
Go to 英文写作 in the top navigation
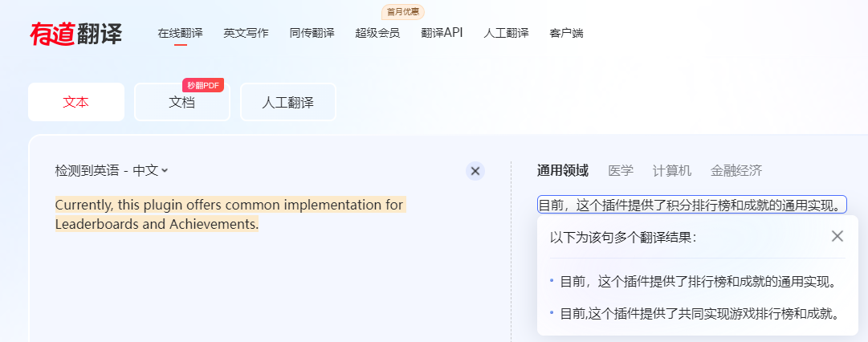pos(246,33)
